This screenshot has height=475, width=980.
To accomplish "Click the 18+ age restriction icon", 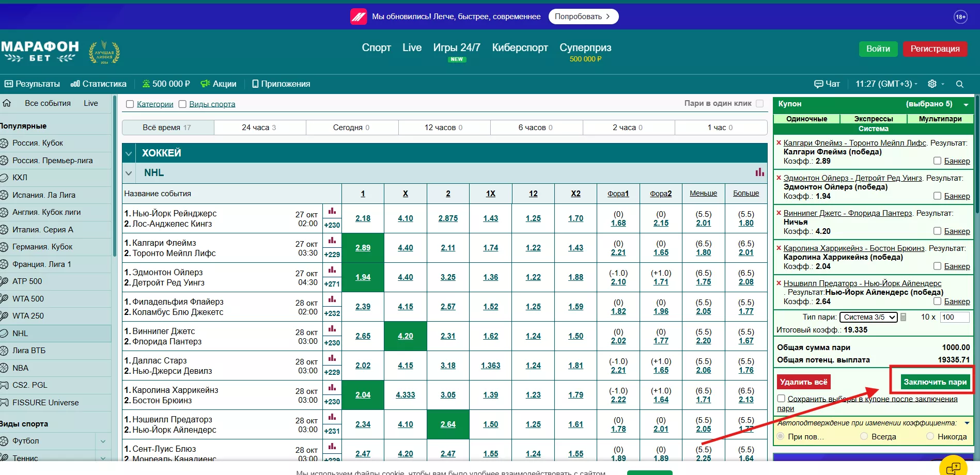I will [960, 17].
